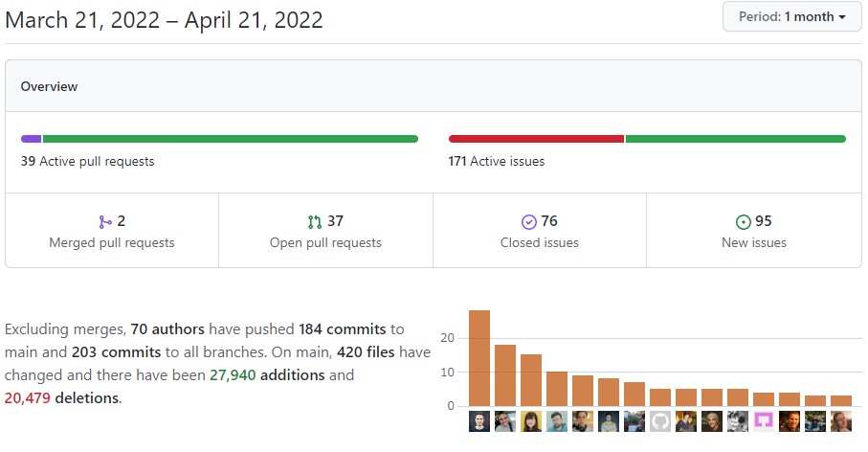This screenshot has height=452, width=868.
Task: View the 2 Merged pull requests
Action: [112, 231]
